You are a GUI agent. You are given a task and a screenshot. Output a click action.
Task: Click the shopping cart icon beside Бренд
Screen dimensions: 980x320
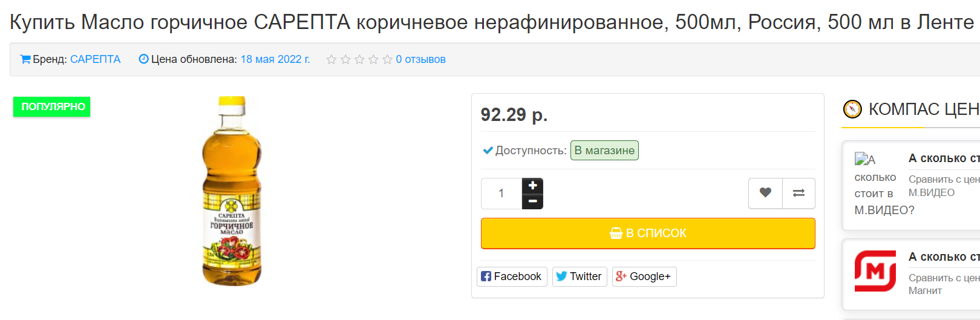point(25,59)
